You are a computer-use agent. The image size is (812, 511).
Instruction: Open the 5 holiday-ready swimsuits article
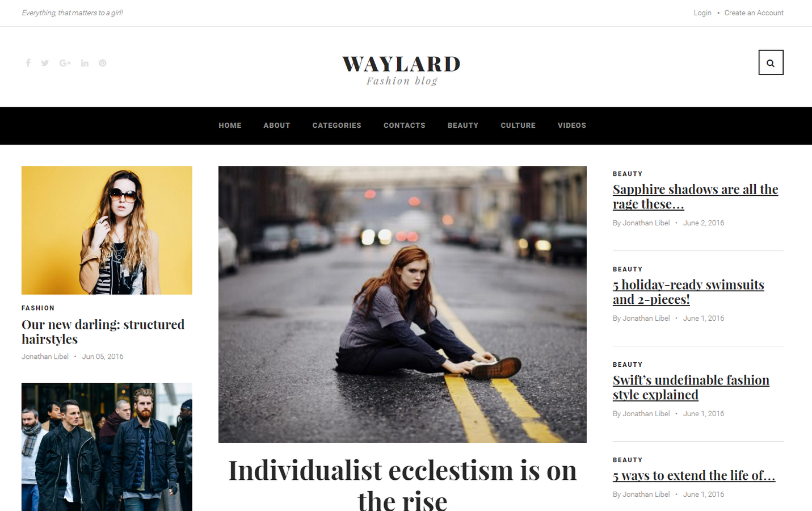tap(688, 292)
